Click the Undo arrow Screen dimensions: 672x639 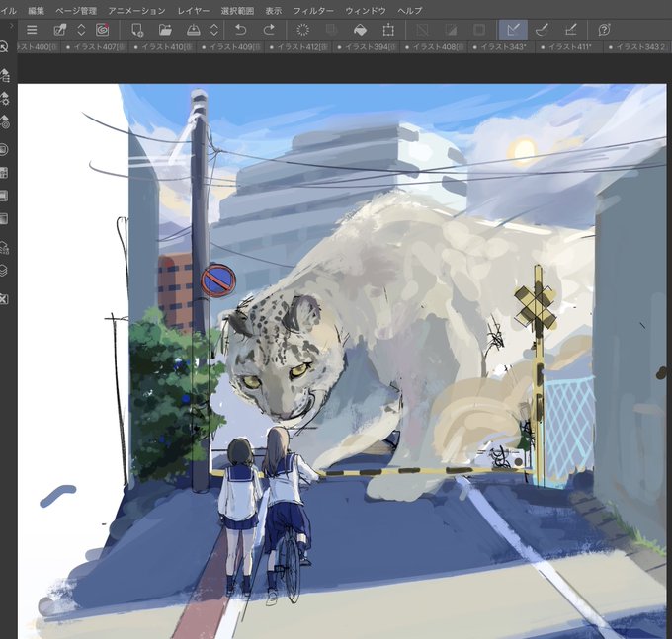[x=241, y=30]
